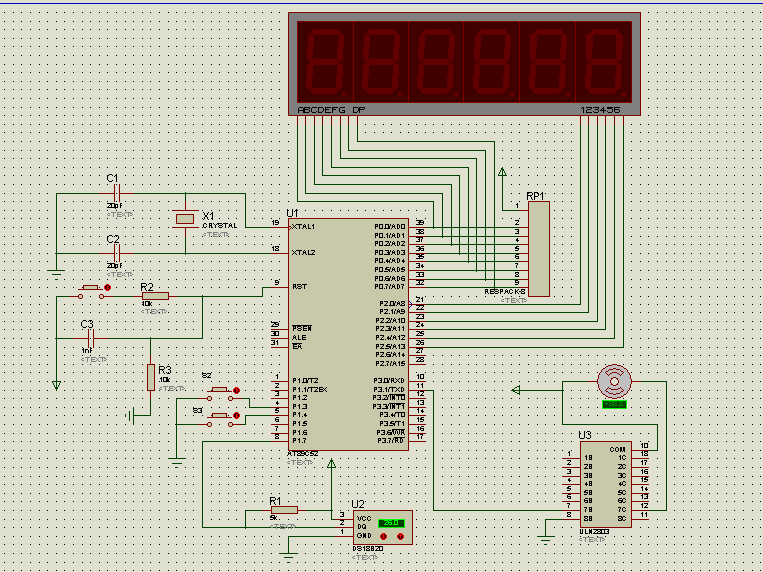Click the ABCDEFG DP segment pin label

(x=331, y=110)
